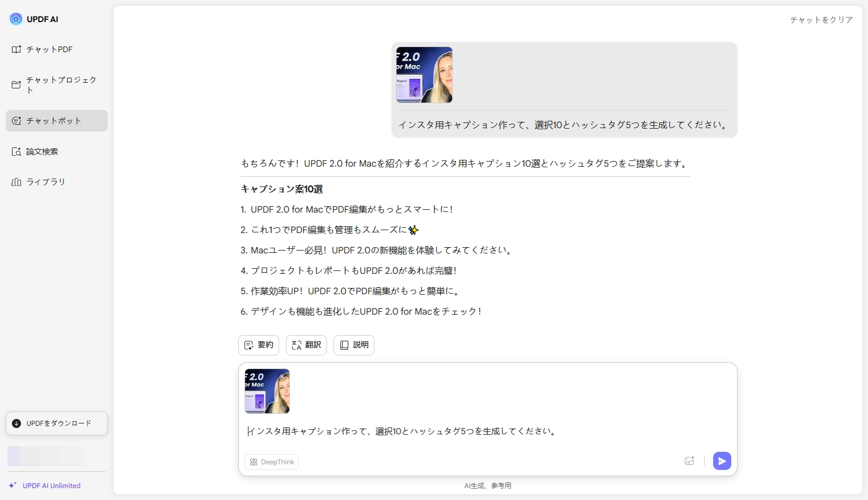Click the sparkle emoji in caption 2
Screen dimensions: 868x500
click(x=414, y=230)
